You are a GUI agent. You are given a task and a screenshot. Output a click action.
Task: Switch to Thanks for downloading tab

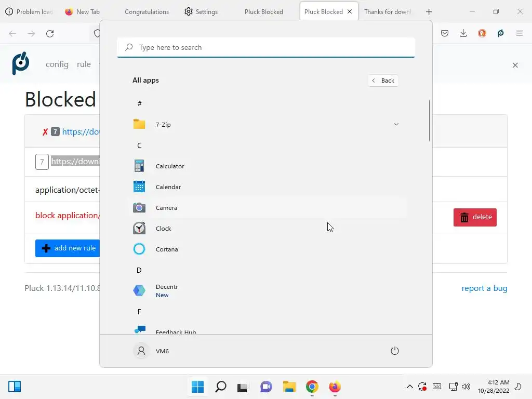pyautogui.click(x=388, y=12)
